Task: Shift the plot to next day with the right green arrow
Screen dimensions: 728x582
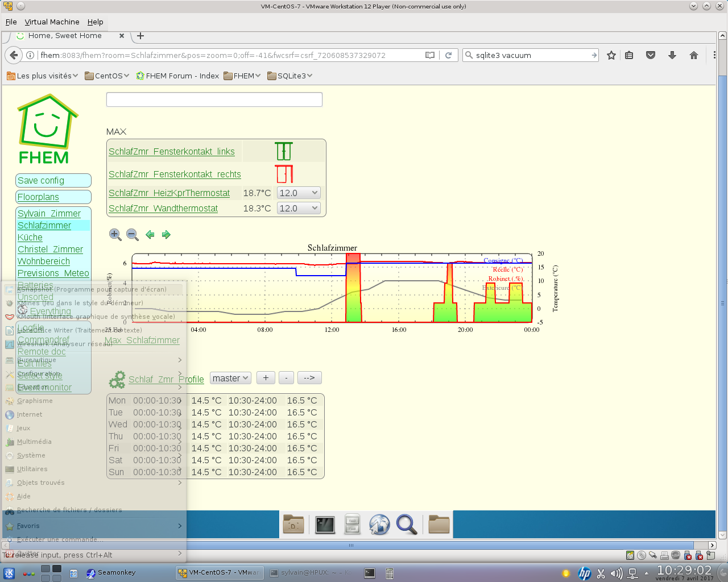Action: pos(166,234)
